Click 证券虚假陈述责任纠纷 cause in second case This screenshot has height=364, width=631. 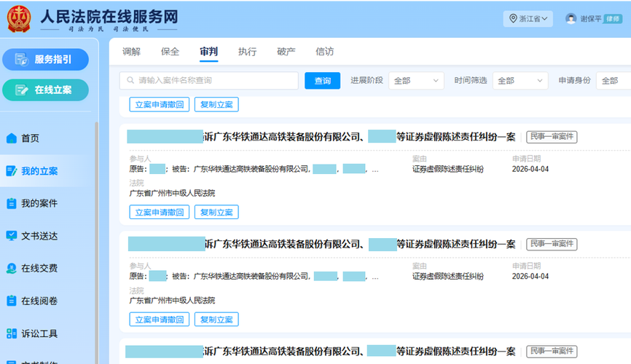pos(447,277)
